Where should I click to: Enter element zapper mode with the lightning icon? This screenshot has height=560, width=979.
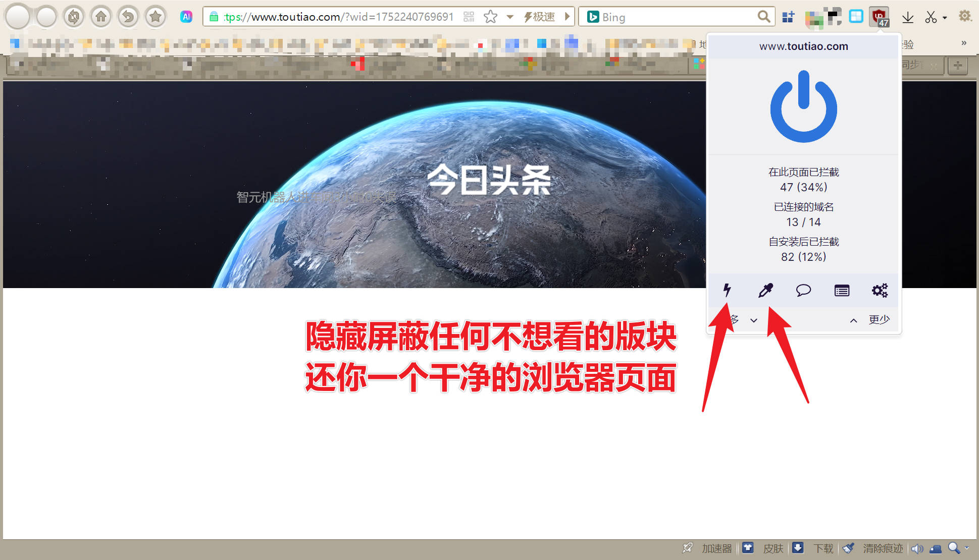pyautogui.click(x=727, y=290)
